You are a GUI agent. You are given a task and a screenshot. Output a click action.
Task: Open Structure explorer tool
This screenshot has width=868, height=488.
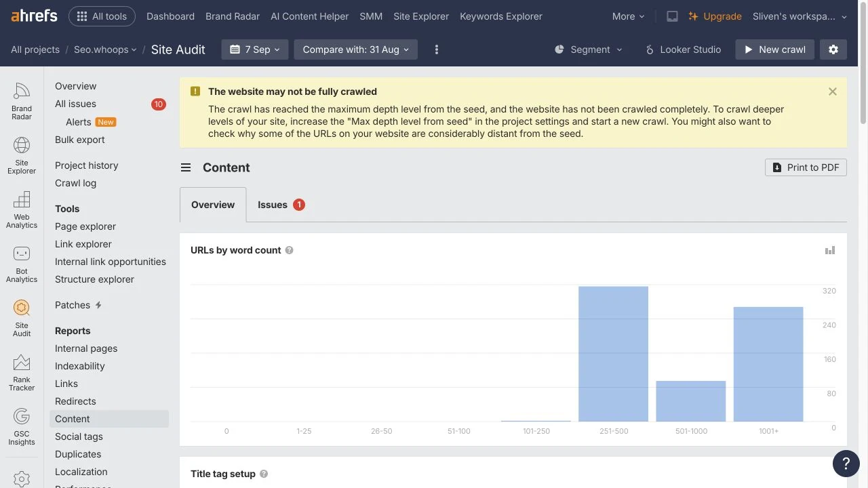pos(95,279)
